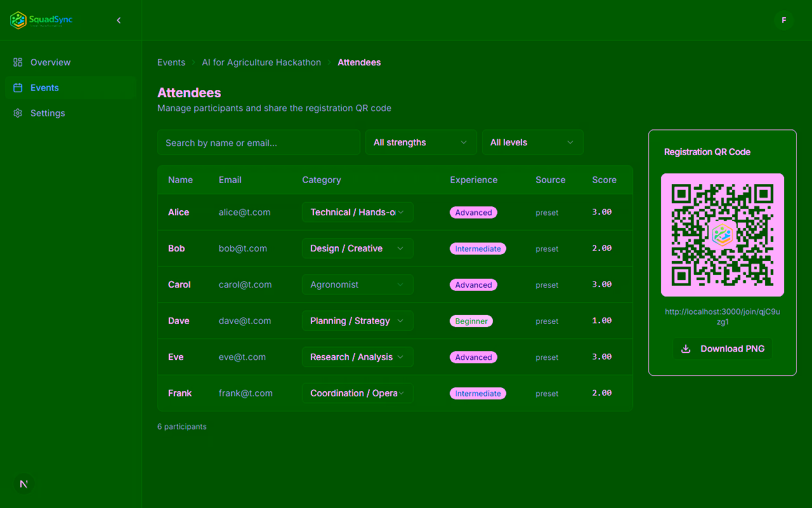Open the Settings page

pyautogui.click(x=70, y=113)
